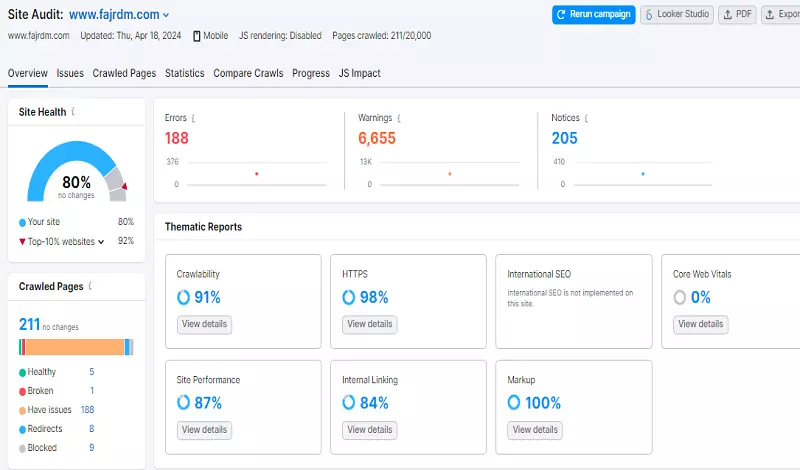View details for HTTPS

point(369,324)
